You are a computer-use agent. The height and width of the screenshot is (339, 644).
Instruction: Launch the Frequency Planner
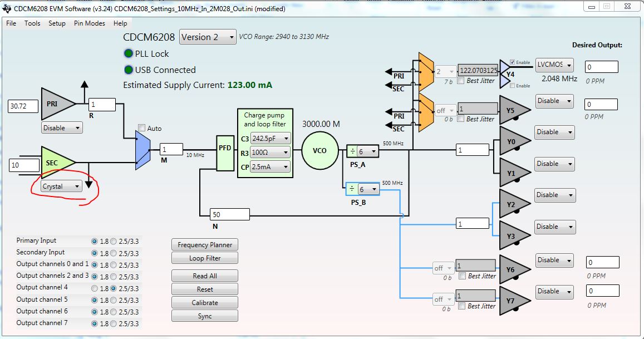coord(204,244)
